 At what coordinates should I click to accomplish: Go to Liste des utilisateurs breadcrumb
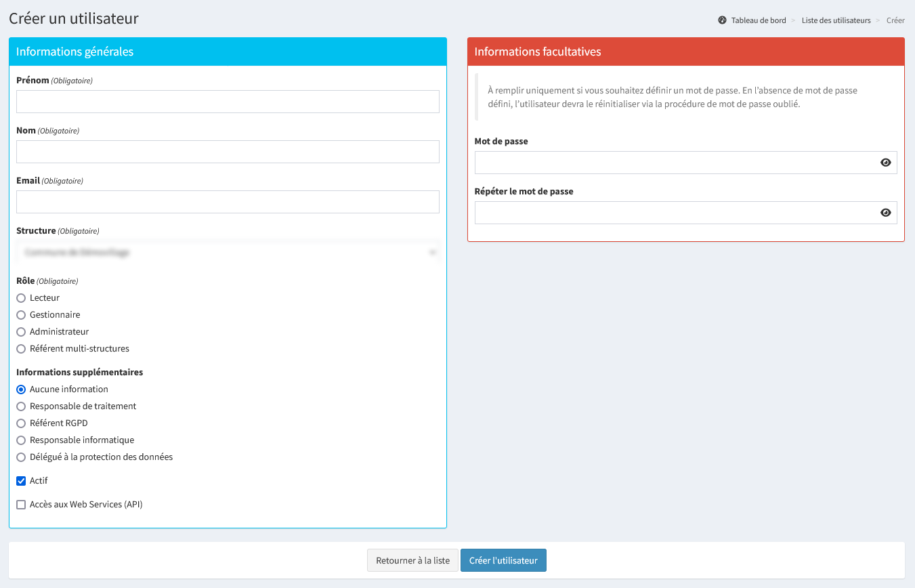[x=836, y=20]
